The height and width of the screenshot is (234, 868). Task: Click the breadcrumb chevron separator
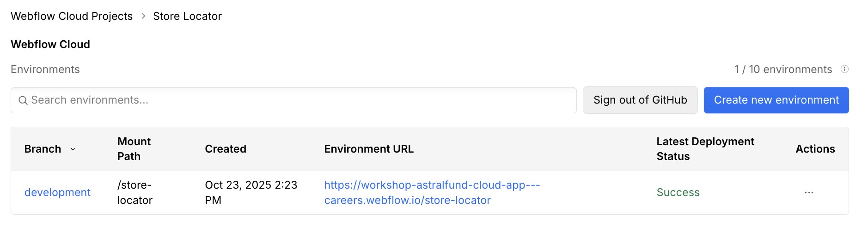143,16
